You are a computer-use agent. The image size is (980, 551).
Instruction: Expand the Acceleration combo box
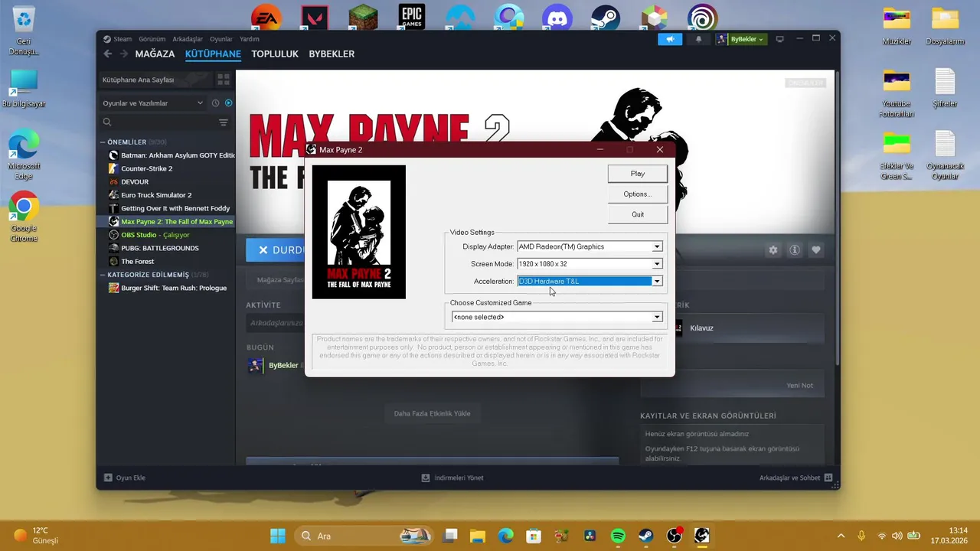pyautogui.click(x=657, y=282)
